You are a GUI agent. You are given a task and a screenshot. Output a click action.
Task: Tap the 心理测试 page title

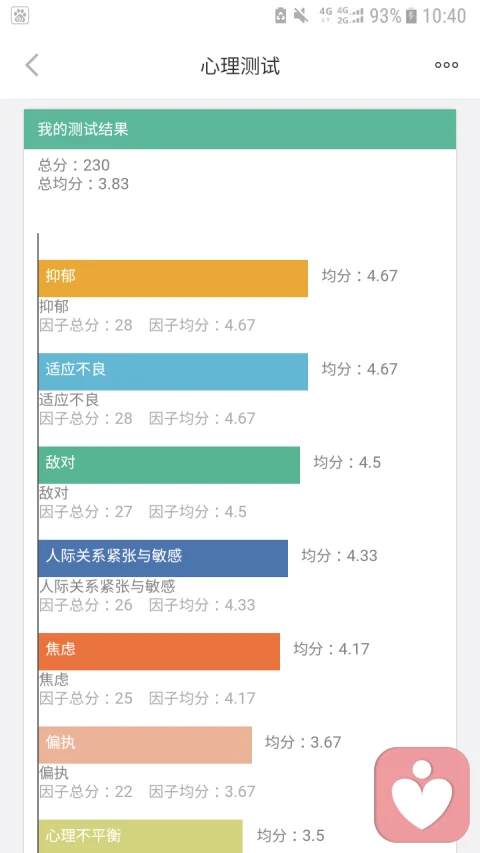[240, 66]
